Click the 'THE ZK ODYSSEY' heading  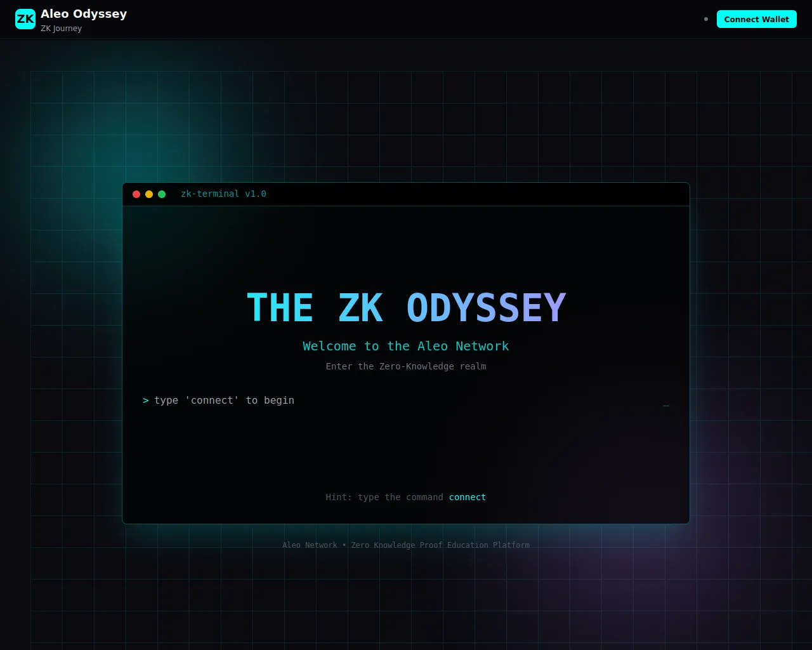(x=406, y=308)
